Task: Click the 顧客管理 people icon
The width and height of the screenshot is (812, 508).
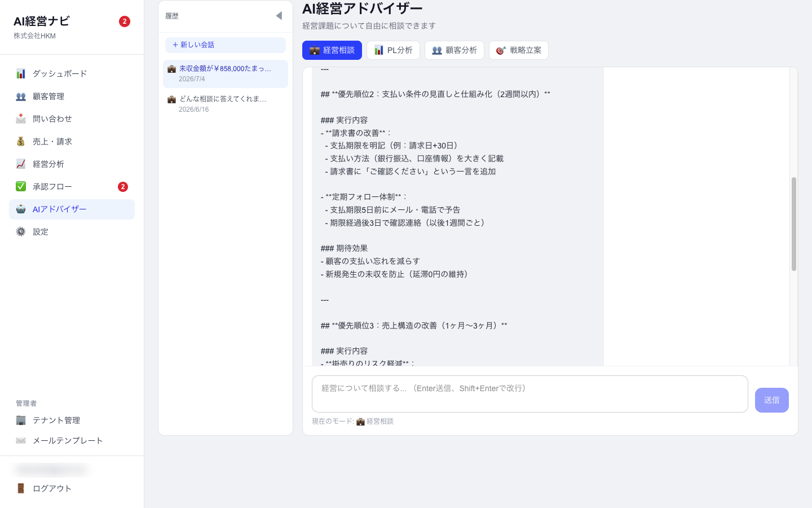Action: 21,96
